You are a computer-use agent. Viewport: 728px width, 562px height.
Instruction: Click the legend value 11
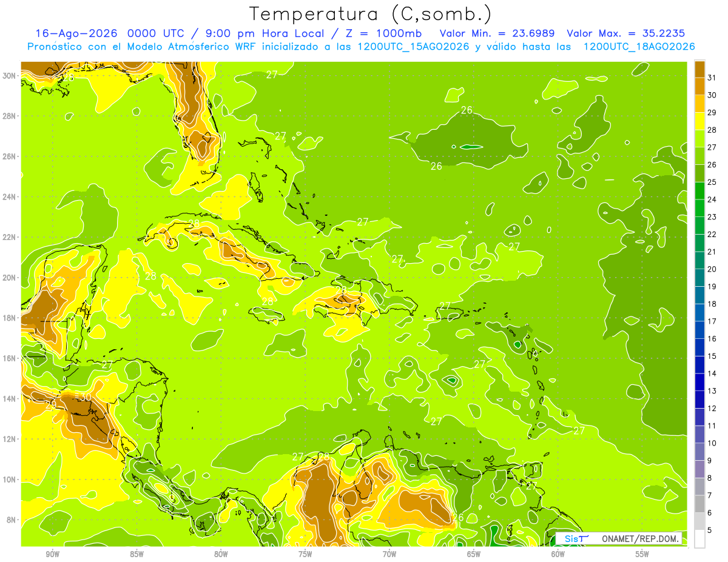click(712, 426)
